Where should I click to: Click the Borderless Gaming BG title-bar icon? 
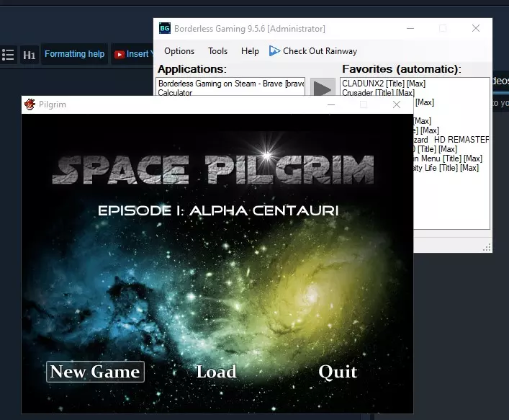point(165,28)
